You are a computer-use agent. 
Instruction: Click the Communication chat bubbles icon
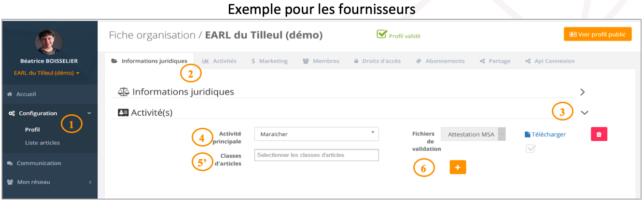10,163
